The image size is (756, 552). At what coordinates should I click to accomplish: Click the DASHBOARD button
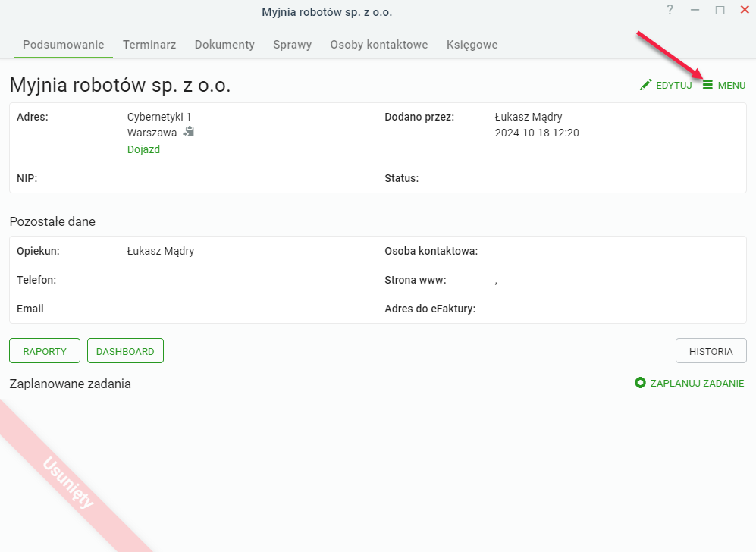[x=125, y=351]
